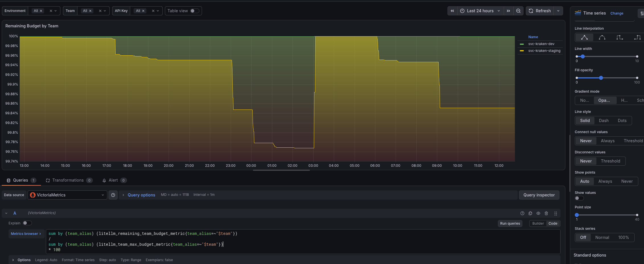Viewport: 644px width, 264px height.
Task: Clear the Team filter value
Action: click(x=100, y=11)
